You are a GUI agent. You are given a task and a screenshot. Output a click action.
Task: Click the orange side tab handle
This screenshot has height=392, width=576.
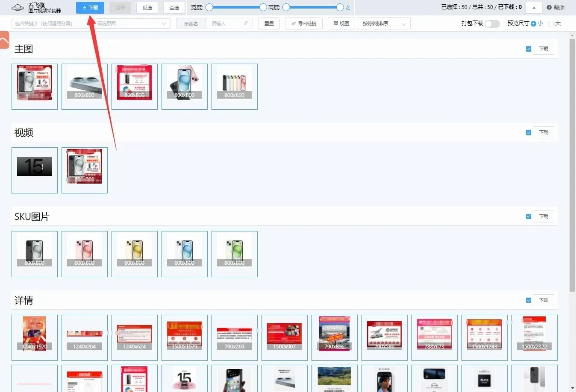pyautogui.click(x=4, y=40)
